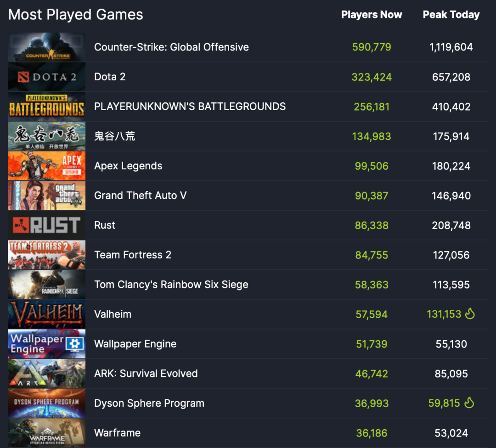Select the 175,914 peak value

451,137
